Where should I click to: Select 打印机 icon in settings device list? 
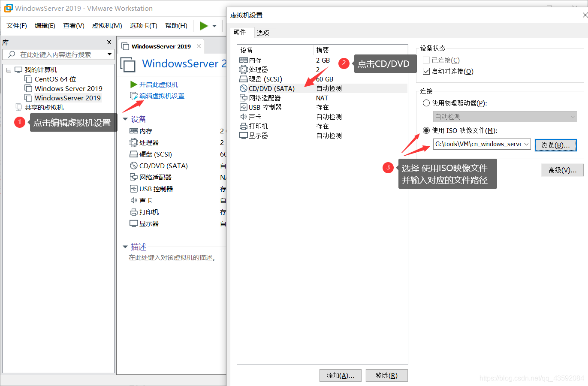243,126
